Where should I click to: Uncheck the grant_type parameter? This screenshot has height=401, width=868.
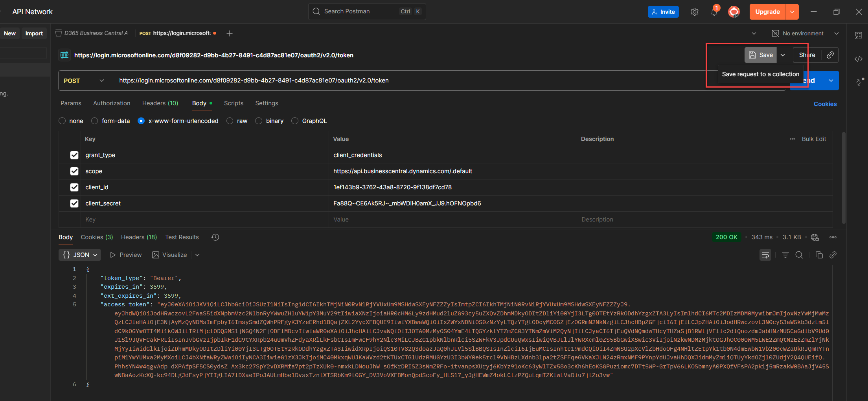[x=74, y=155]
